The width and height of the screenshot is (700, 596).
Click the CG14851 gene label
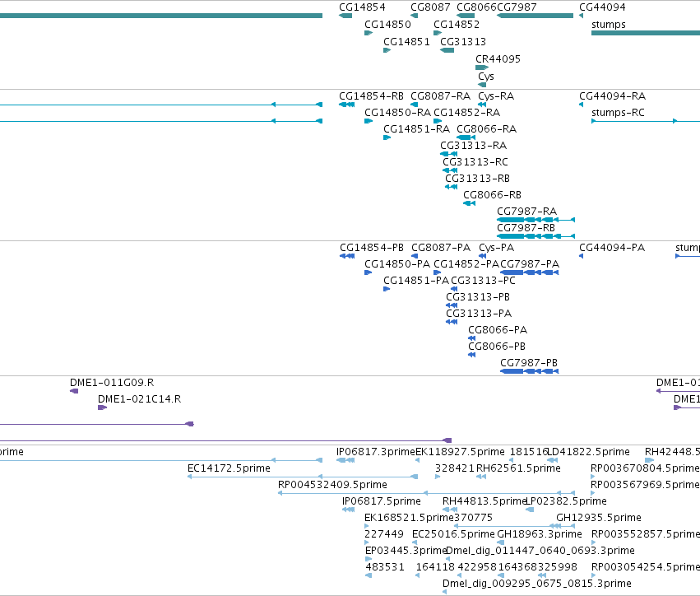(406, 41)
